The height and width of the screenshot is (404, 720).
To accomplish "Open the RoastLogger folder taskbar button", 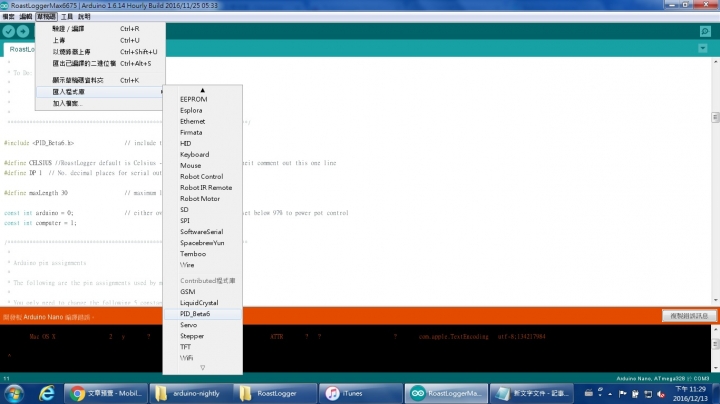I will [x=276, y=393].
